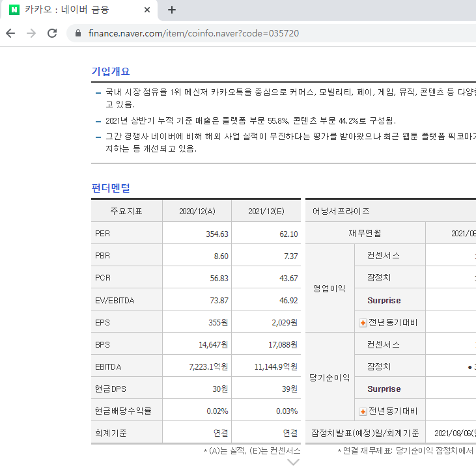This screenshot has height=468, width=476.
Task: Click 현금배당수익률 value 0.02%
Action: point(217,411)
